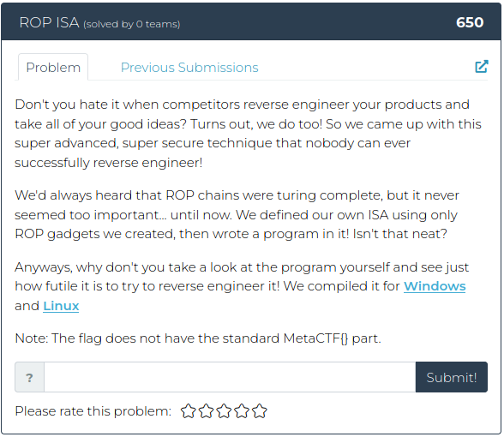Rate the problem two stars
The image size is (504, 437).
[206, 411]
